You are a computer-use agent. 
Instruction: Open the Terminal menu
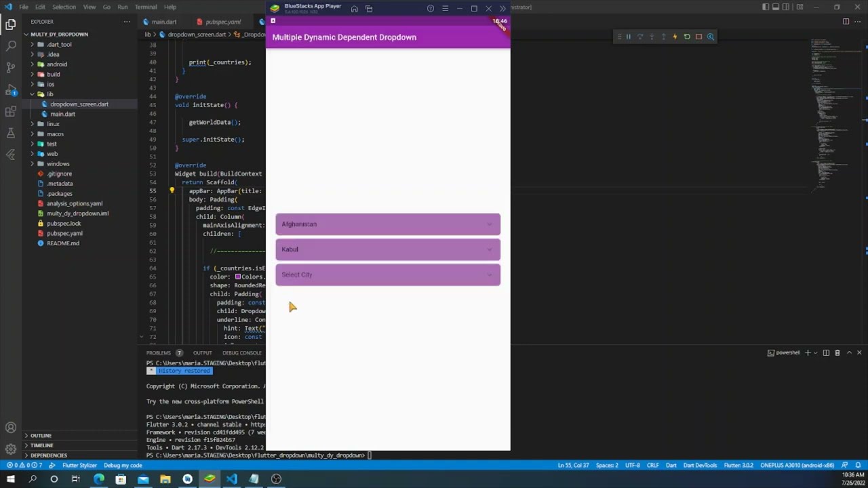(146, 7)
